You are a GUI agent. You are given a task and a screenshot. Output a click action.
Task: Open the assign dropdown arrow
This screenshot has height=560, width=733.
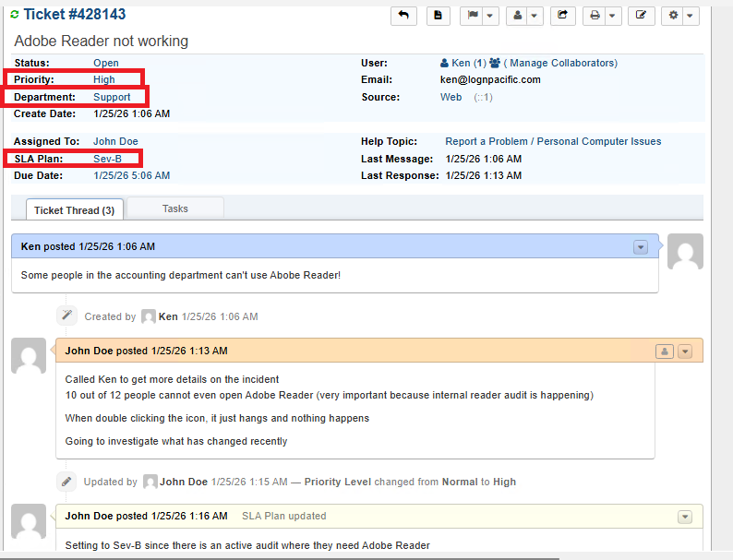click(535, 16)
